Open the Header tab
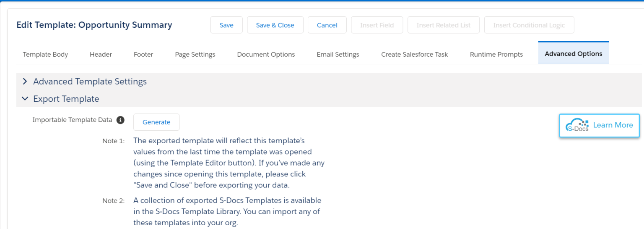This screenshot has width=644, height=229. 101,54
